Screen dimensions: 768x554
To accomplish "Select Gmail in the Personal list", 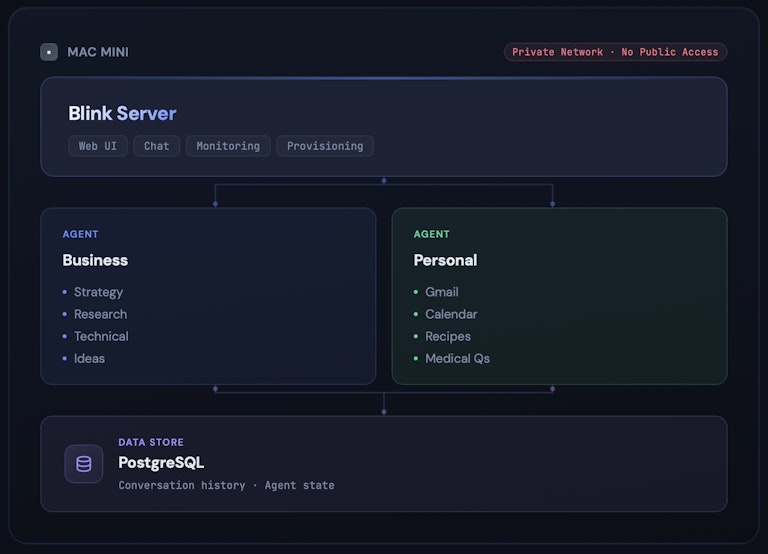I will click(442, 292).
